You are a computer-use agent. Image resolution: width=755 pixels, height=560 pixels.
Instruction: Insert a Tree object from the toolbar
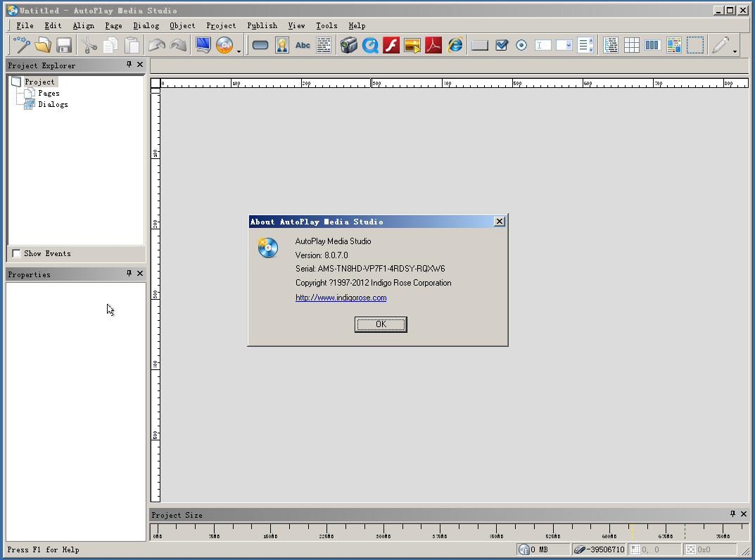pos(611,45)
